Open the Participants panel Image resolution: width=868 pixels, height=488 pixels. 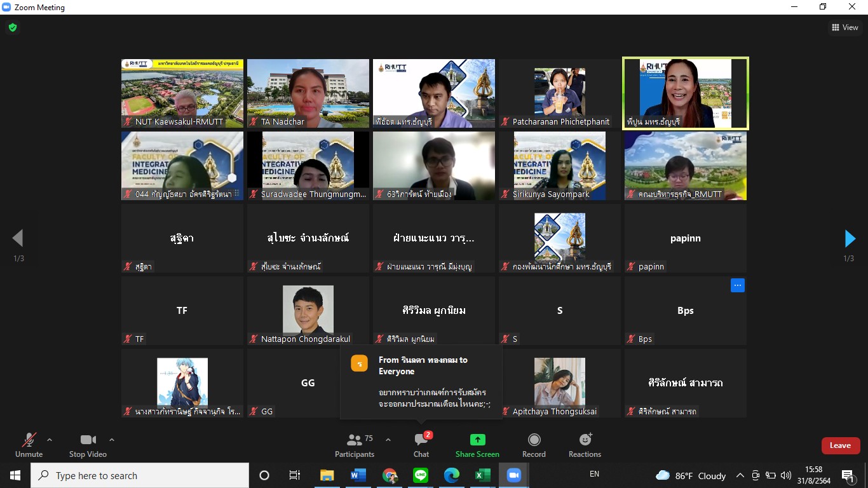[355, 445]
